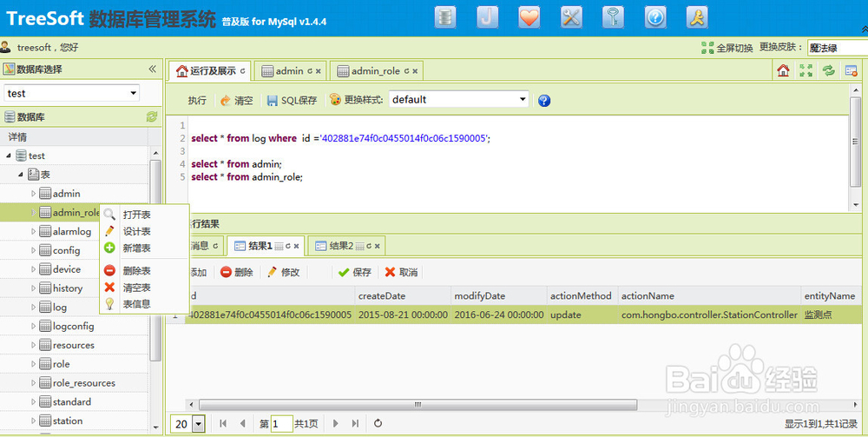The image size is (868, 437).
Task: Click the J icon in header
Action: click(x=487, y=17)
